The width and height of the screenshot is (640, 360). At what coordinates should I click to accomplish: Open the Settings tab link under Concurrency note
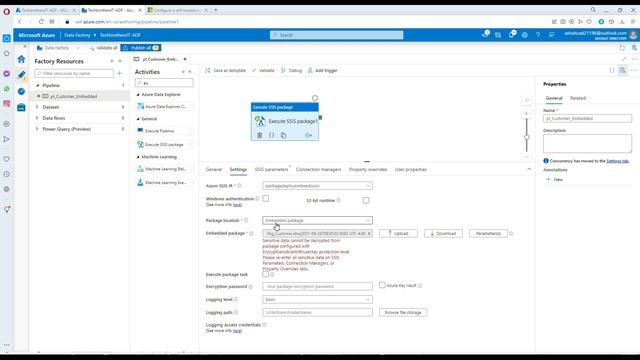click(617, 161)
